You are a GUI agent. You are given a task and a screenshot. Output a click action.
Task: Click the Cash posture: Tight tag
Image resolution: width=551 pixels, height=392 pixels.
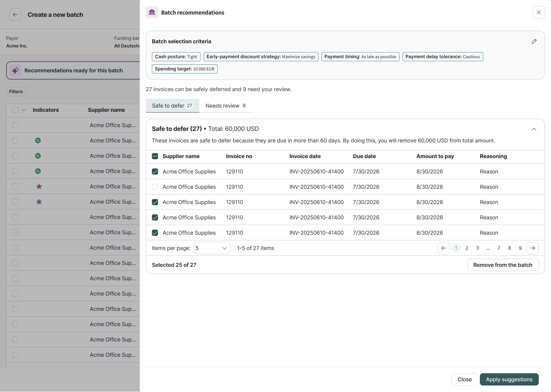(x=176, y=57)
